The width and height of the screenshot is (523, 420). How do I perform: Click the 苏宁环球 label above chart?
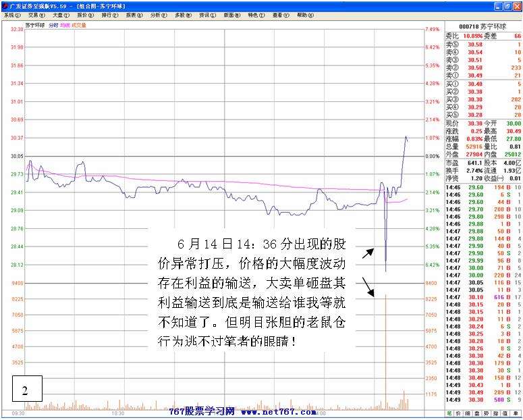tap(34, 25)
